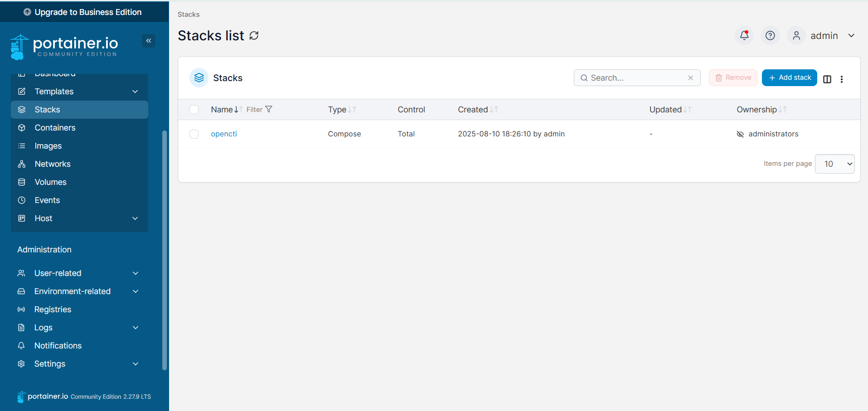
Task: Open the admin account dropdown arrow
Action: coord(851,35)
